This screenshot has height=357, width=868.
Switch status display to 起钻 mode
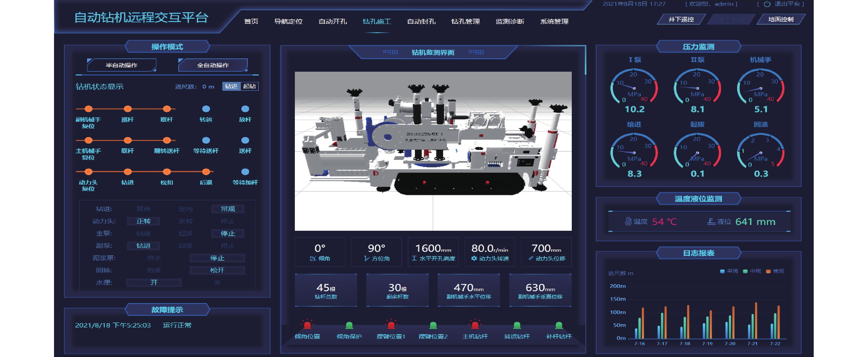pyautogui.click(x=249, y=86)
